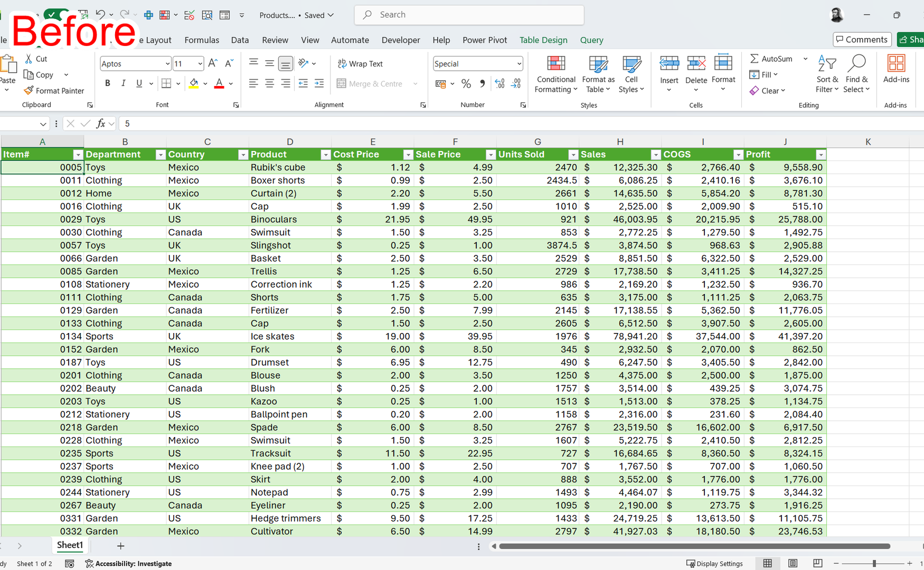
Task: Open Cell Styles gallery
Action: click(631, 74)
